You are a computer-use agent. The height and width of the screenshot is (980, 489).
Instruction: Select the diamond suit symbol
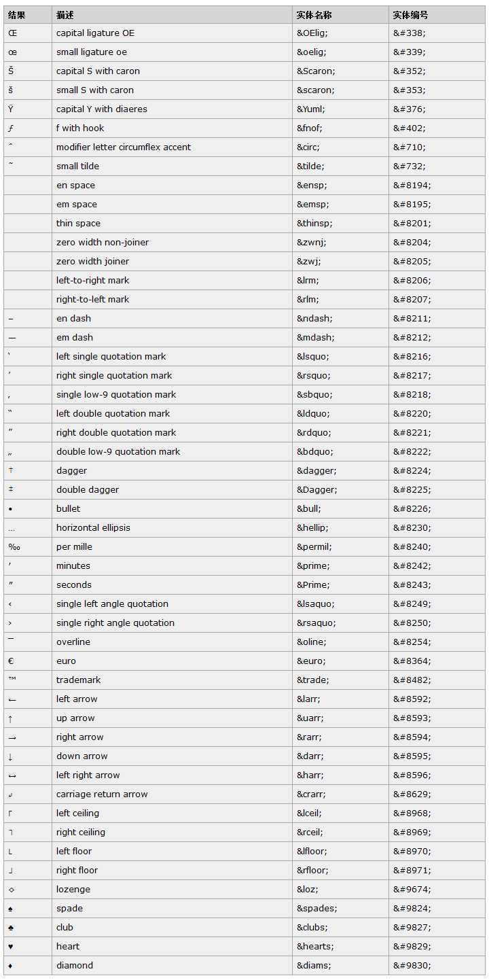point(11,965)
